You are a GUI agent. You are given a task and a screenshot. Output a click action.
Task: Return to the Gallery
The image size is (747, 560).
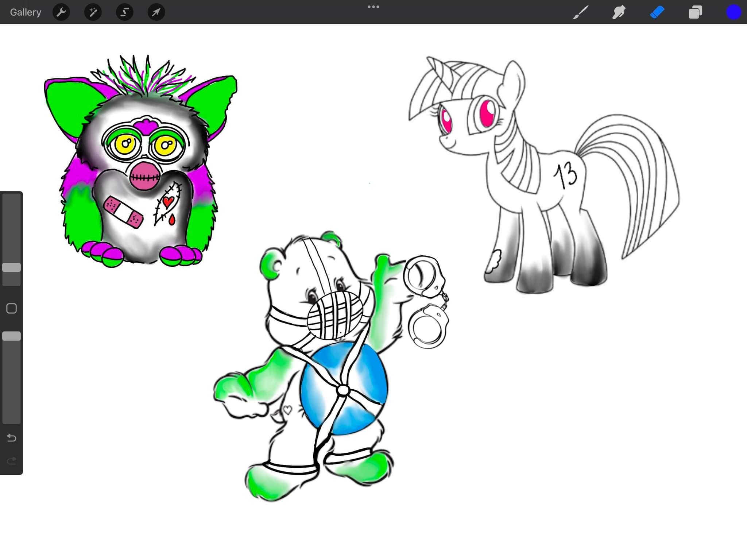point(26,12)
